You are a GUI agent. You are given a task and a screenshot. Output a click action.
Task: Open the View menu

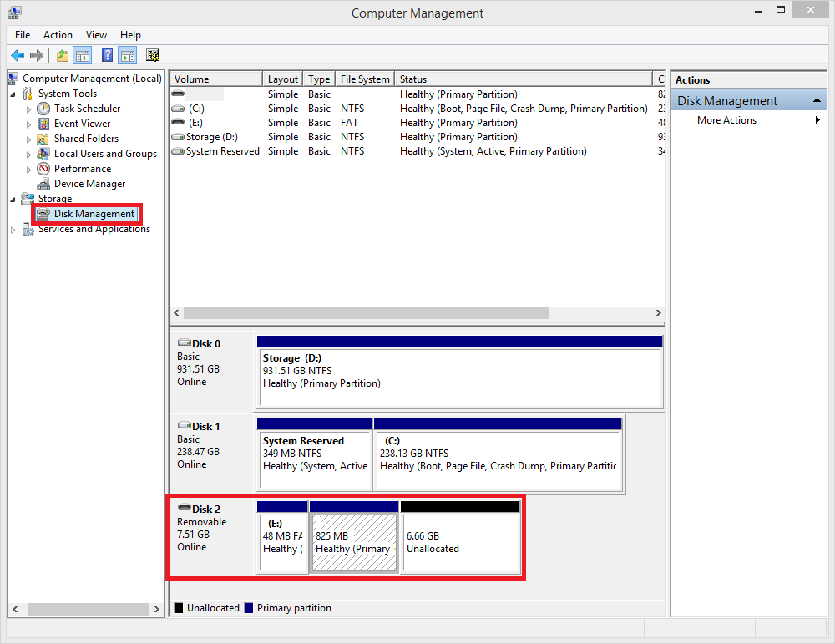tap(96, 35)
